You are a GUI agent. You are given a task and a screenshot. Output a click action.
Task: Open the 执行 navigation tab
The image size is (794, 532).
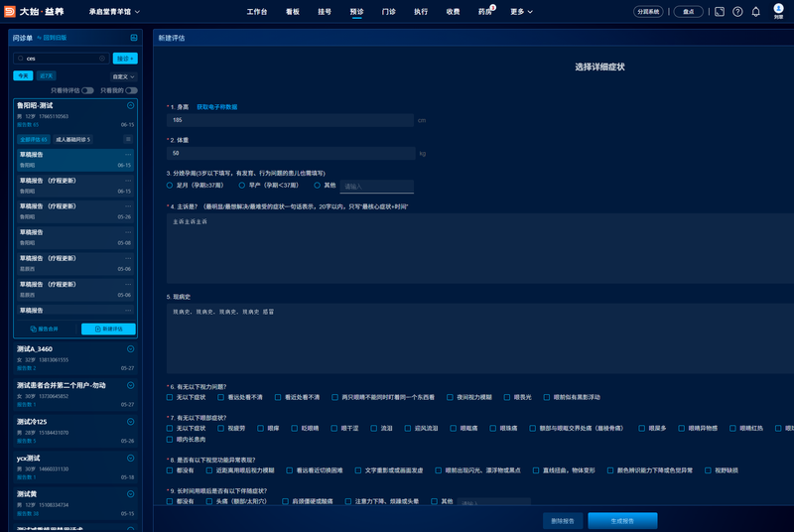tap(421, 12)
